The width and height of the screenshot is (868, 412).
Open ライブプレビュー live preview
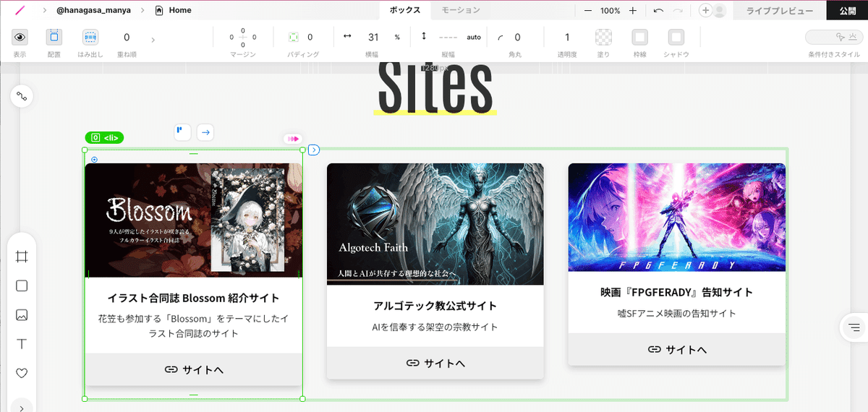[x=779, y=11]
